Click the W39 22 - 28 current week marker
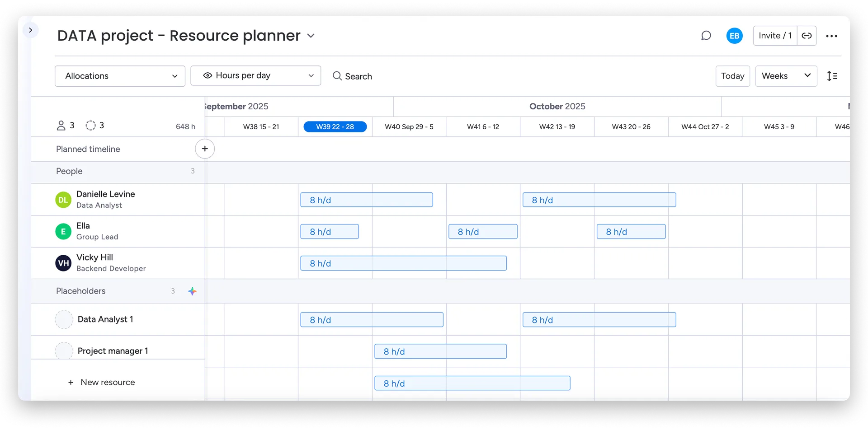 [x=335, y=127]
